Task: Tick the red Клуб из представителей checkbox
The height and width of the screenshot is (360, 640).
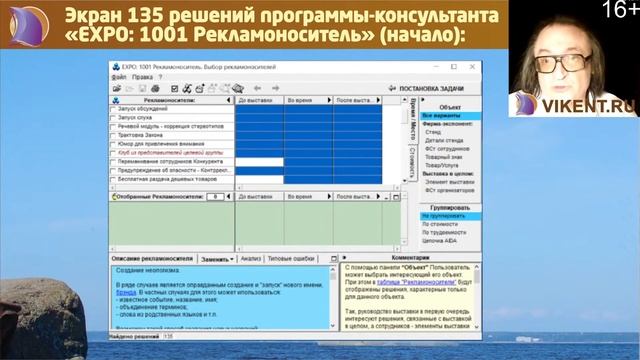Action: pyautogui.click(x=113, y=153)
